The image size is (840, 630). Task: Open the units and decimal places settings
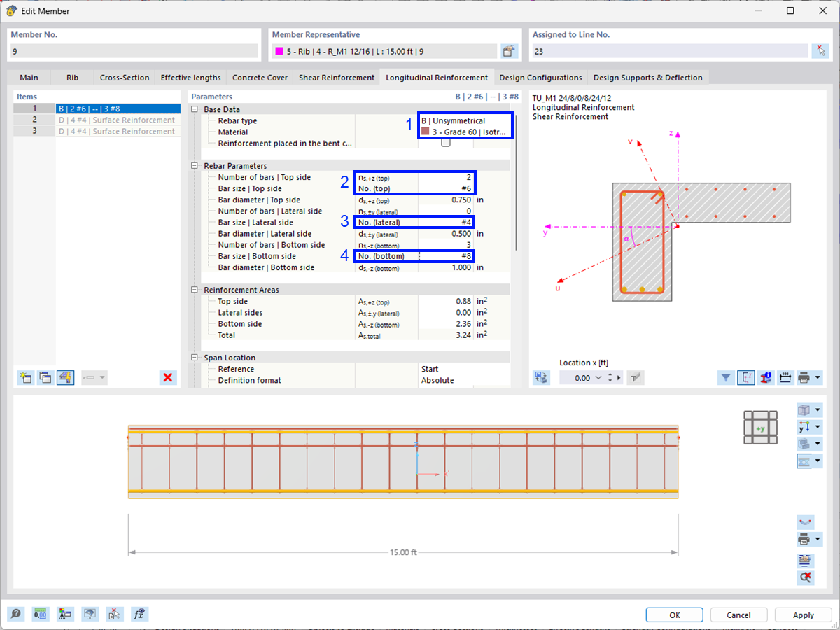tap(40, 614)
